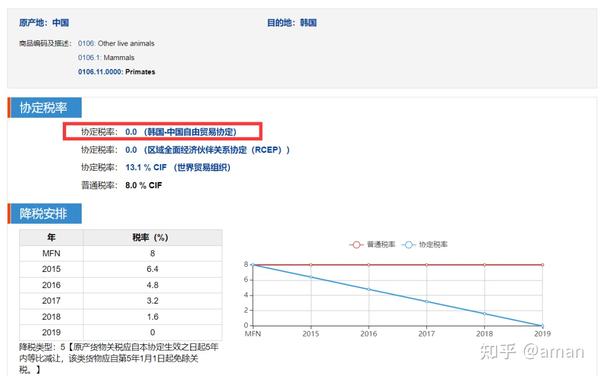Viewport: 600px width, 376px height.
Task: Select the 2015 table row label
Action: pyautogui.click(x=51, y=269)
